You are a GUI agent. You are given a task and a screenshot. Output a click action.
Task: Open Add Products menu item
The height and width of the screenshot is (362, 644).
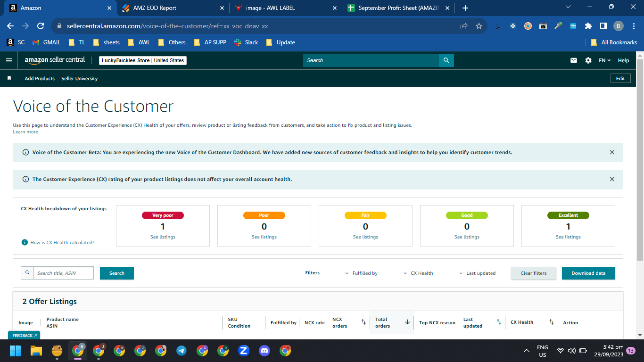40,78
